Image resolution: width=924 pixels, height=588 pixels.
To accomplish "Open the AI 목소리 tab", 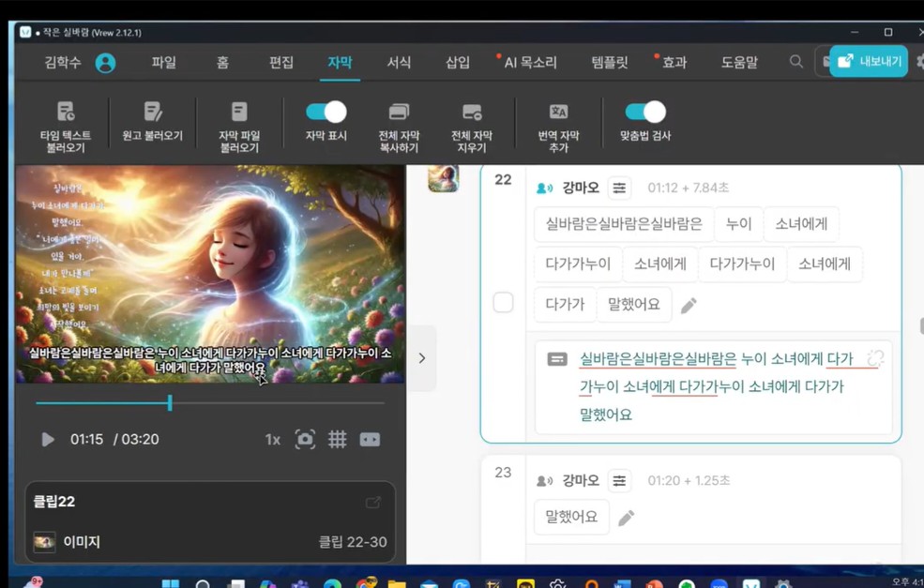I will click(x=530, y=62).
